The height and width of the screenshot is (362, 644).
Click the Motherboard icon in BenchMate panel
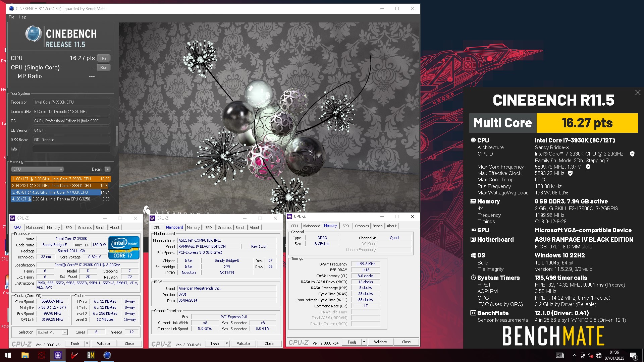(473, 239)
